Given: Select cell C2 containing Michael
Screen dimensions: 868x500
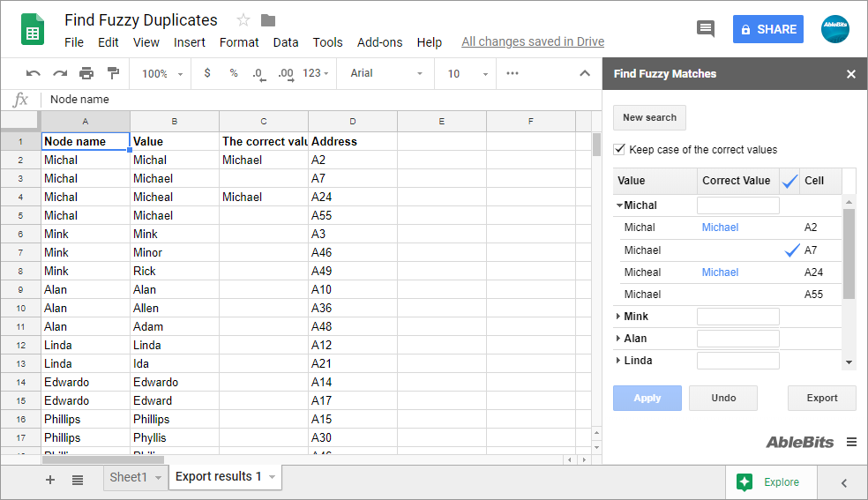Looking at the screenshot, I should point(264,160).
